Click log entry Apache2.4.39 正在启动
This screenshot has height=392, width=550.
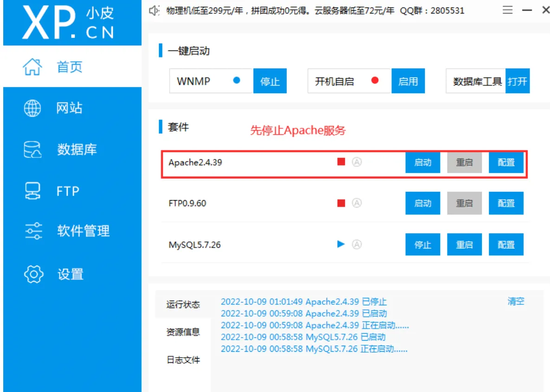point(315,325)
